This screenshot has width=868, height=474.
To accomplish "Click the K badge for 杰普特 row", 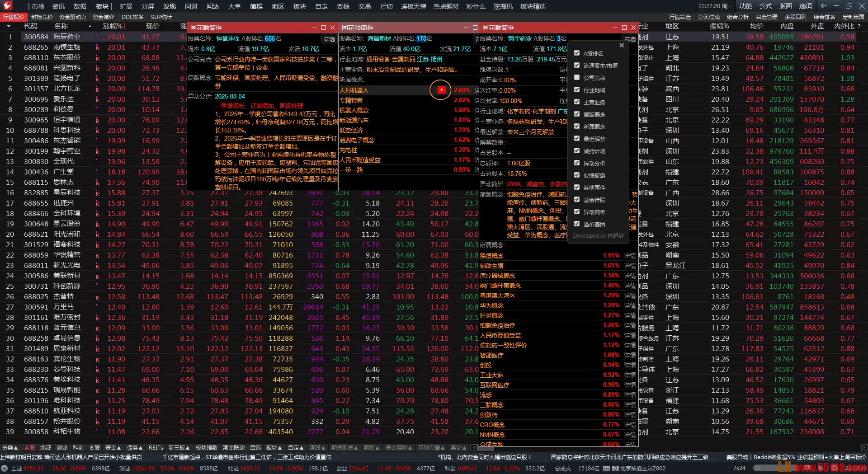I will coord(97,297).
